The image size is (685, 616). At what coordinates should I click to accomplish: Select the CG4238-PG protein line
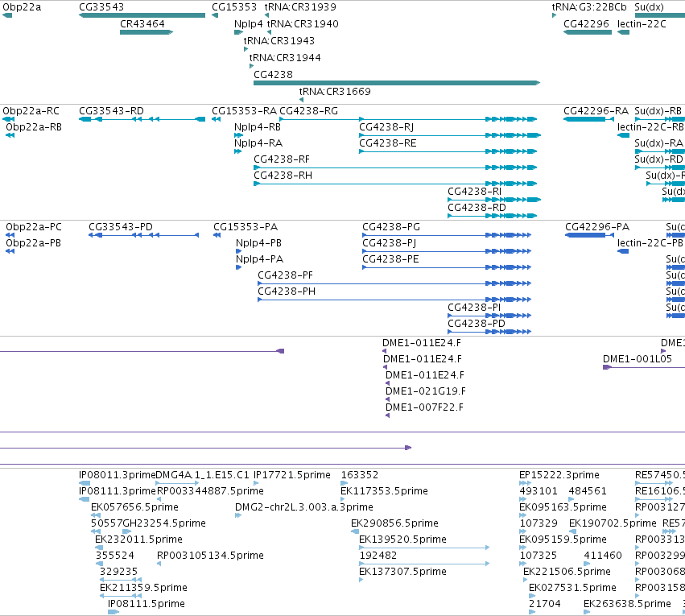coord(447,235)
